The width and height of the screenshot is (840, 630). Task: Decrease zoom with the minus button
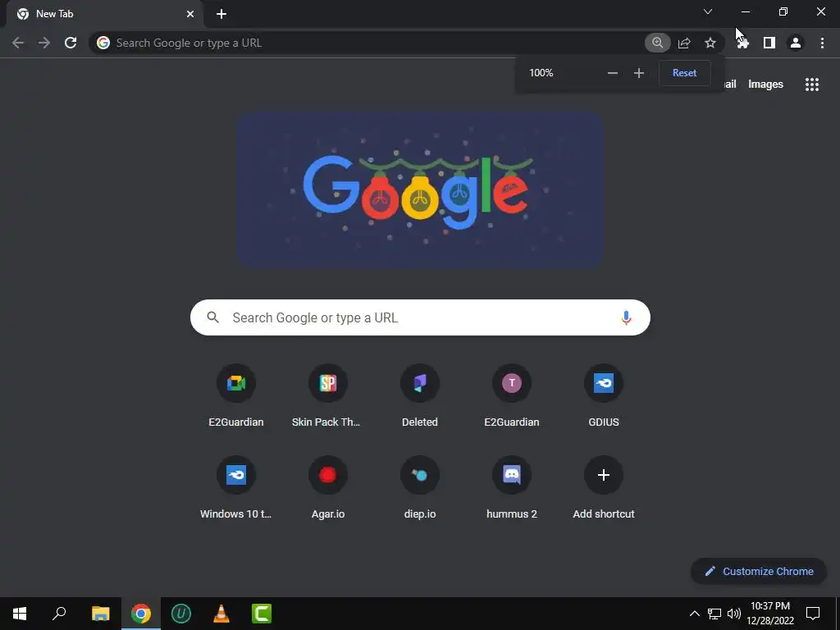(612, 73)
